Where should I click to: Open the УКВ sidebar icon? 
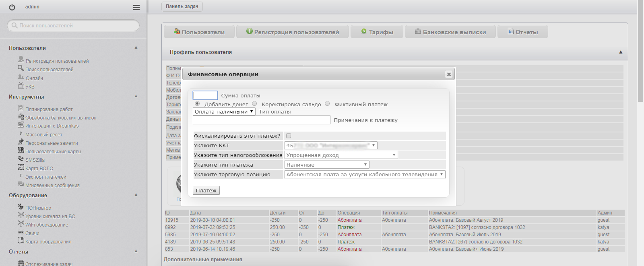pos(21,86)
